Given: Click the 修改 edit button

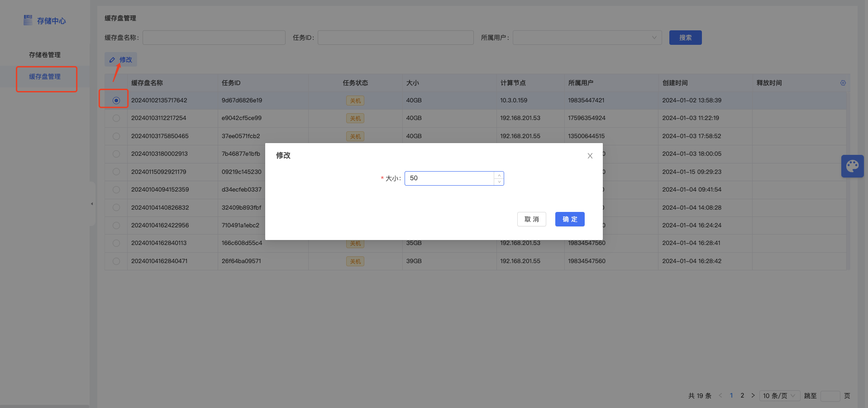Looking at the screenshot, I should (x=121, y=60).
